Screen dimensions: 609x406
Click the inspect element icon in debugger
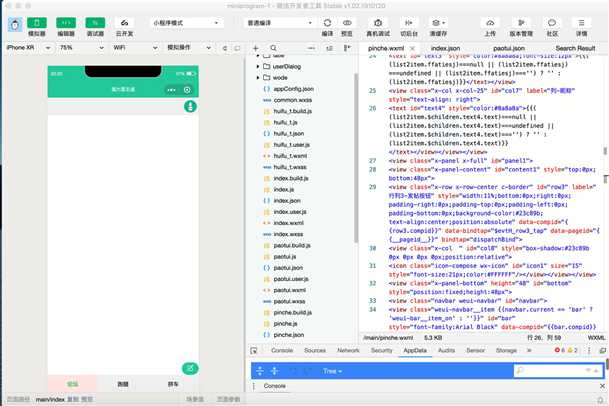point(254,350)
